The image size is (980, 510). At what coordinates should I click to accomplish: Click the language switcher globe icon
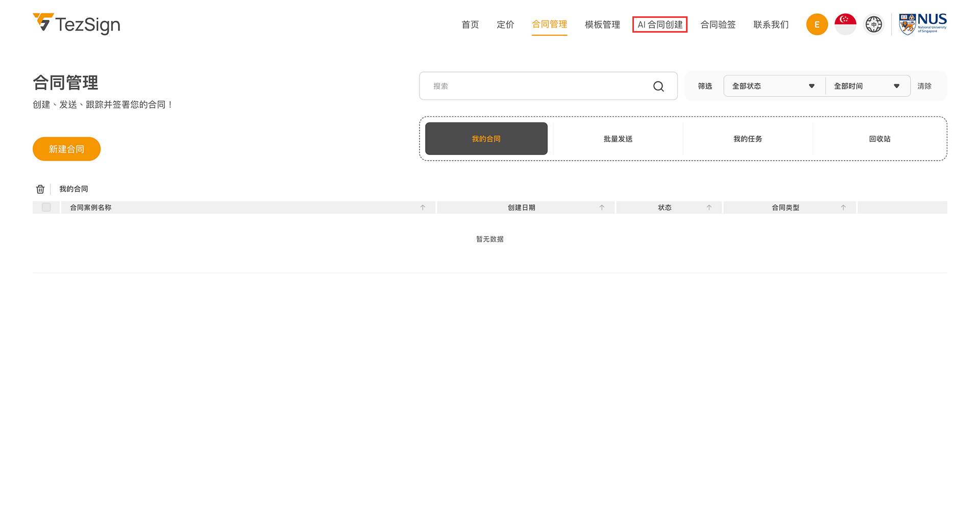coord(873,24)
